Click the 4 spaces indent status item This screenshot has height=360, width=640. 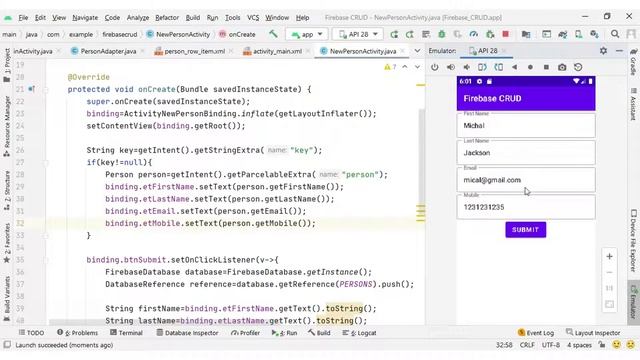coord(579,345)
